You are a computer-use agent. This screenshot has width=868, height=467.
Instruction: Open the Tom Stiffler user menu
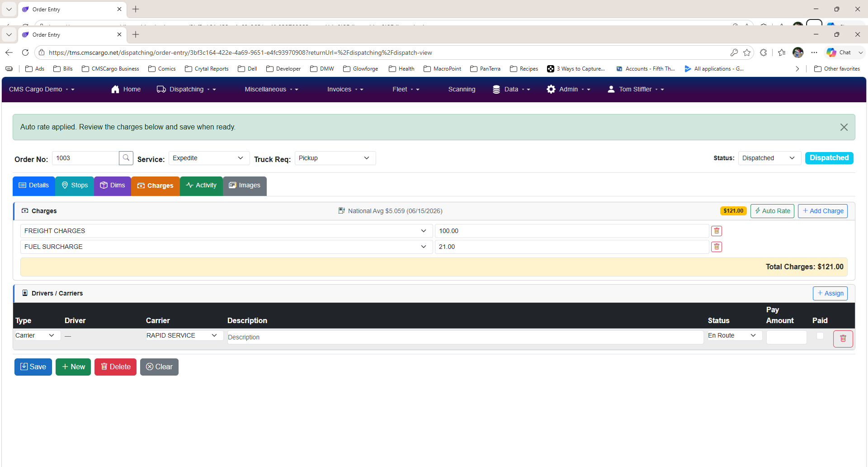click(x=636, y=89)
